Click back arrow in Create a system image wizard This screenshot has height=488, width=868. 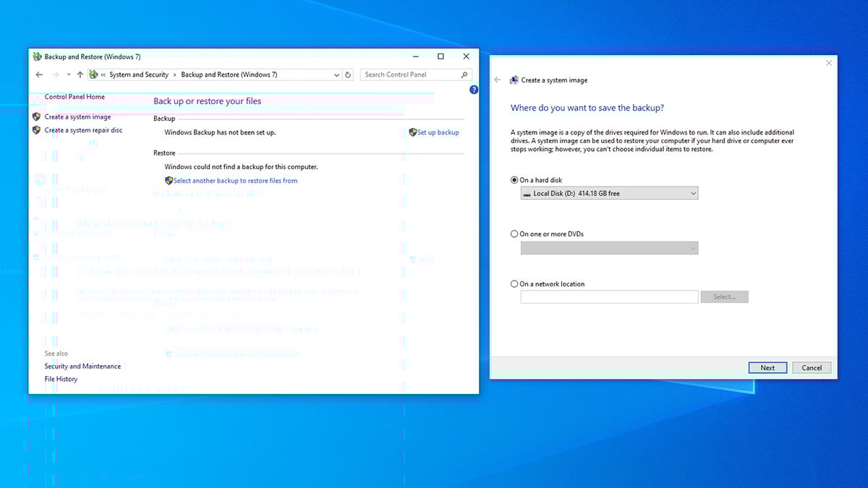(x=498, y=80)
